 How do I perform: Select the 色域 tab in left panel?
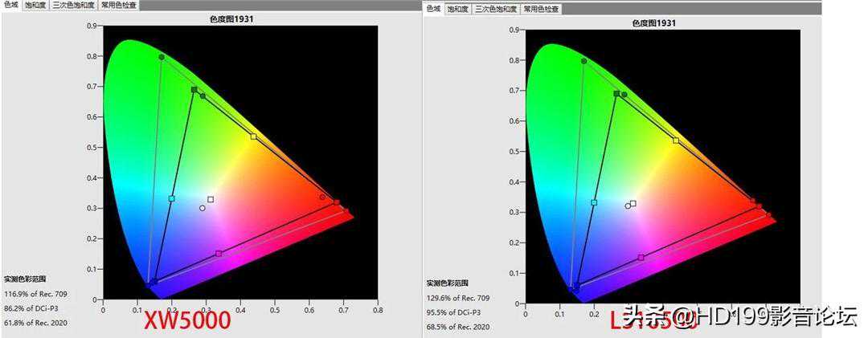(x=10, y=5)
